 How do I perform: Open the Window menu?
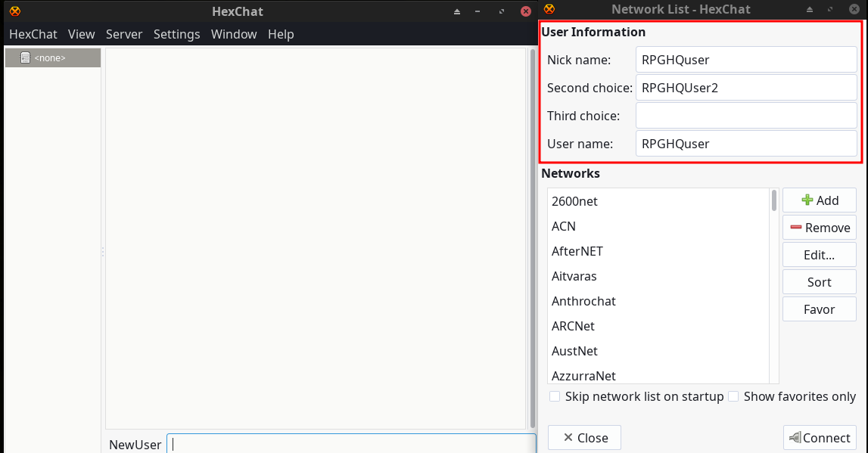[x=234, y=34]
